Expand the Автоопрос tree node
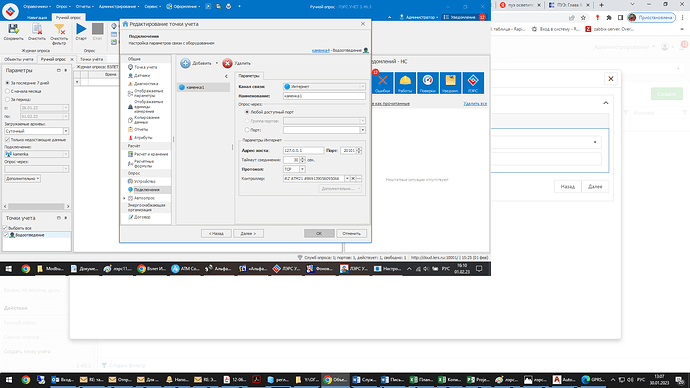This screenshot has width=690, height=388. 125,198
